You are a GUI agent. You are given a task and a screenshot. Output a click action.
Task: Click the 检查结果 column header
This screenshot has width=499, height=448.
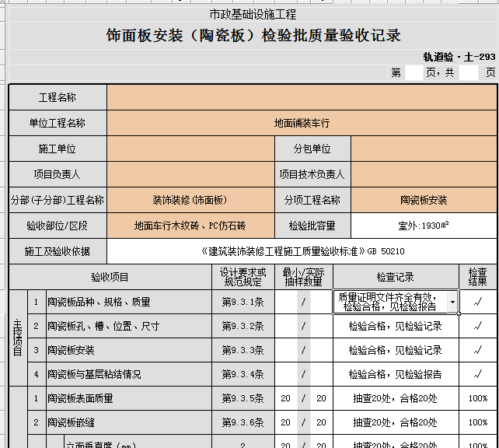[478, 277]
